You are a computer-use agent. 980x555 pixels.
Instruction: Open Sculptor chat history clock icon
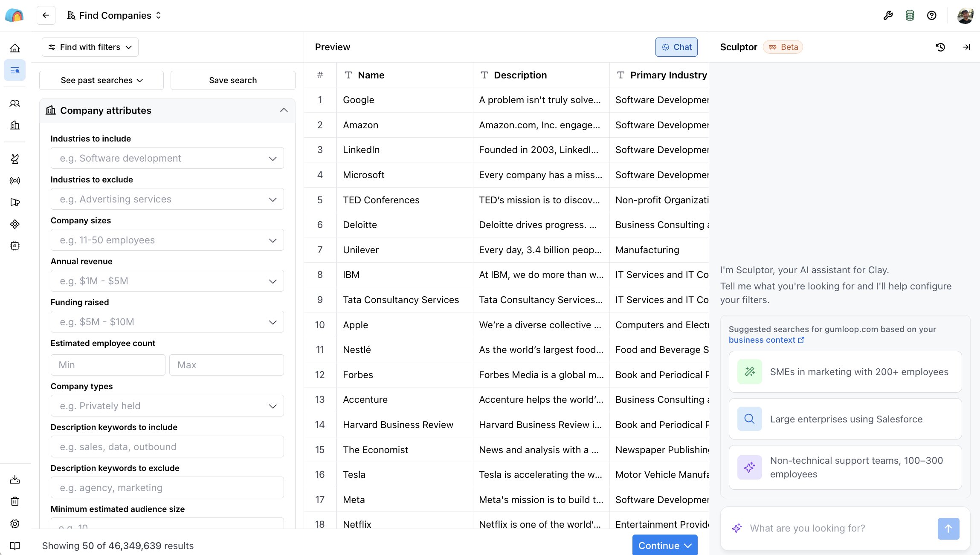point(940,47)
